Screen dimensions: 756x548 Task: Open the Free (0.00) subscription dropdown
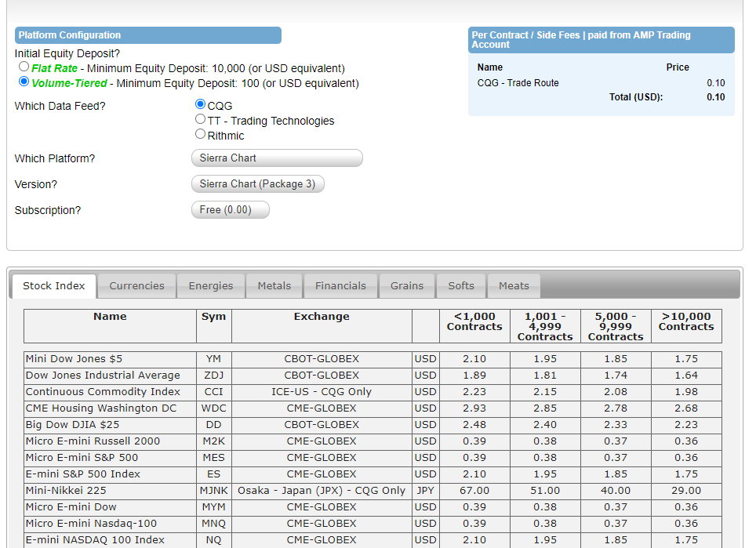click(230, 210)
